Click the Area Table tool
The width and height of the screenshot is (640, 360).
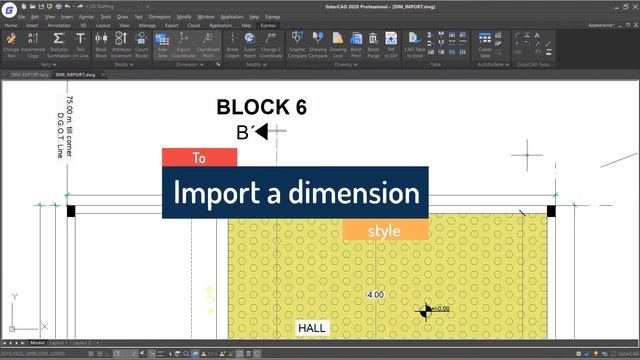[162, 45]
